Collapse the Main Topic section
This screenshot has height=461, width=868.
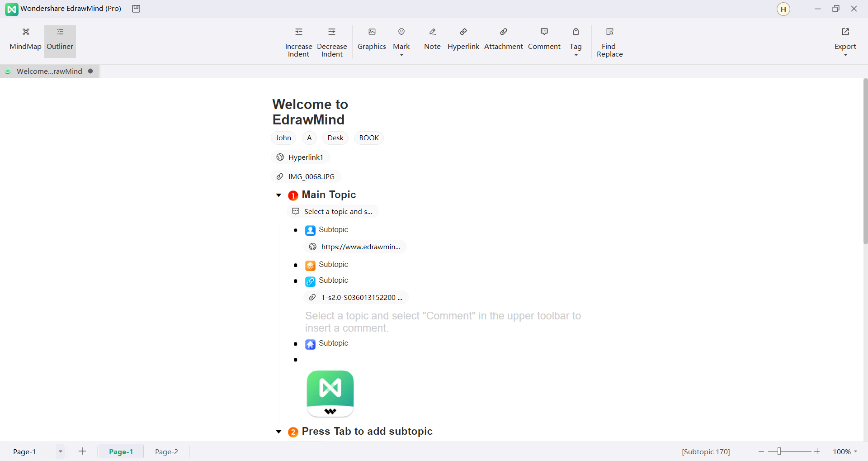click(x=278, y=195)
